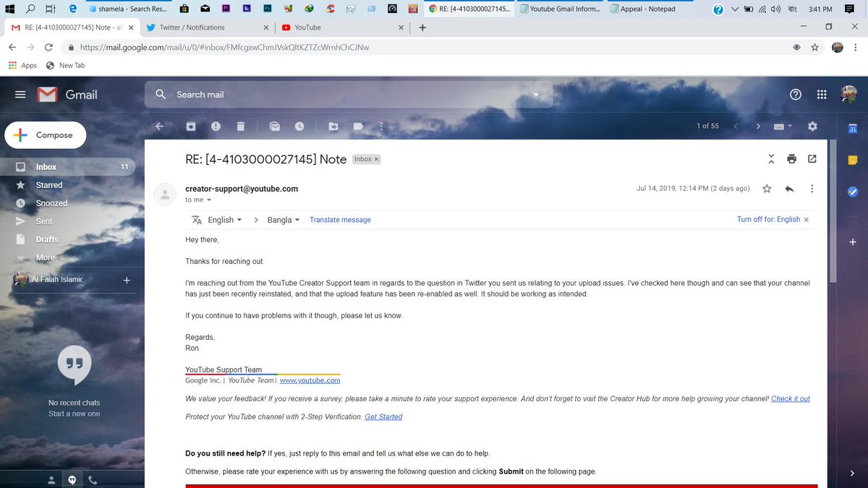This screenshot has height=488, width=868.
Task: Report this email as spam
Action: 216,126
